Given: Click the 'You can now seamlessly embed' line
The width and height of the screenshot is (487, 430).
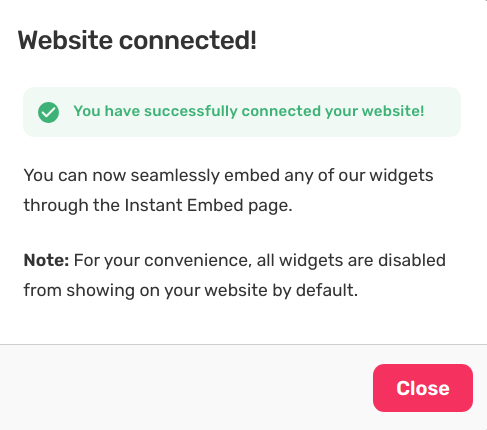Looking at the screenshot, I should click(228, 175).
